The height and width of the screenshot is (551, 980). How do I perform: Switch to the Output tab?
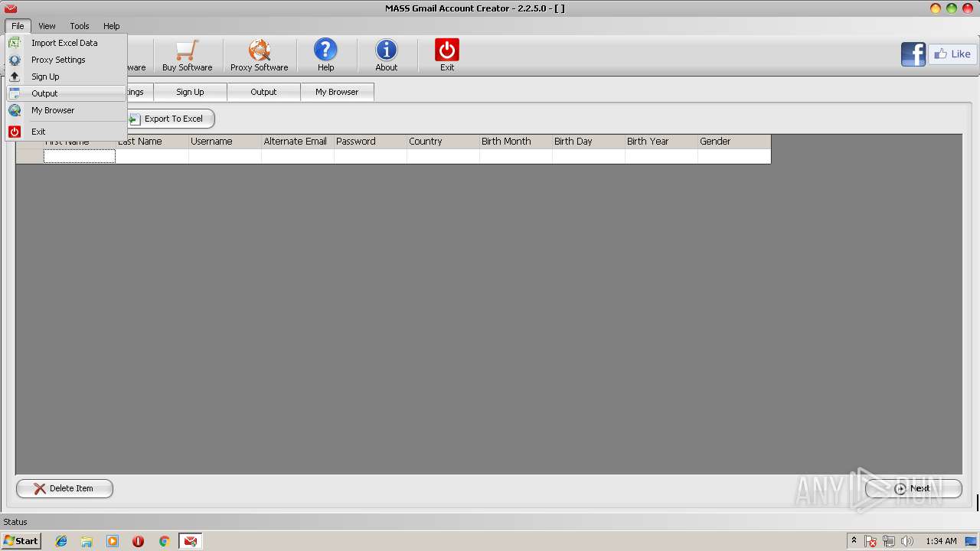[263, 92]
